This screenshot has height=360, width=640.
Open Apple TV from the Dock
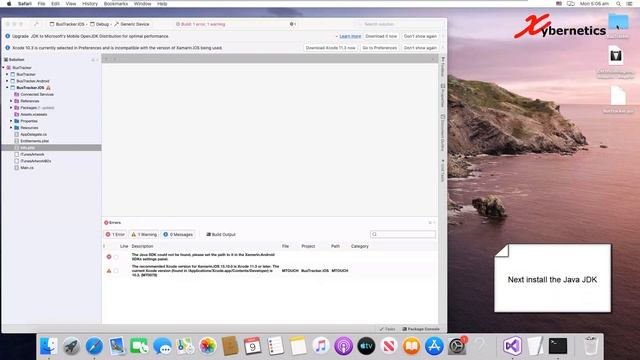click(x=366, y=346)
